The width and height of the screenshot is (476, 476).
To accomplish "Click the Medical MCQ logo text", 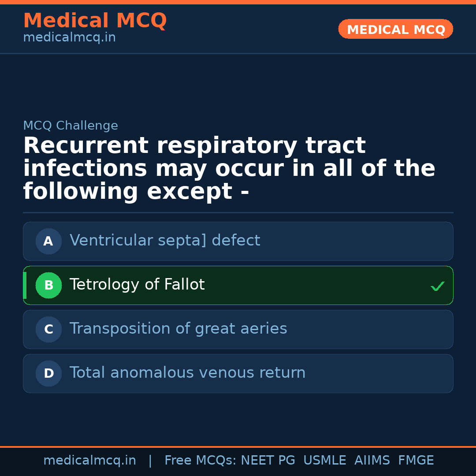I will (x=95, y=20).
